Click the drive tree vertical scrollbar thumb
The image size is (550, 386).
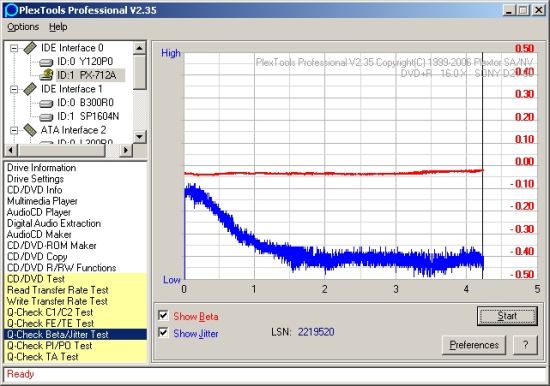point(140,72)
